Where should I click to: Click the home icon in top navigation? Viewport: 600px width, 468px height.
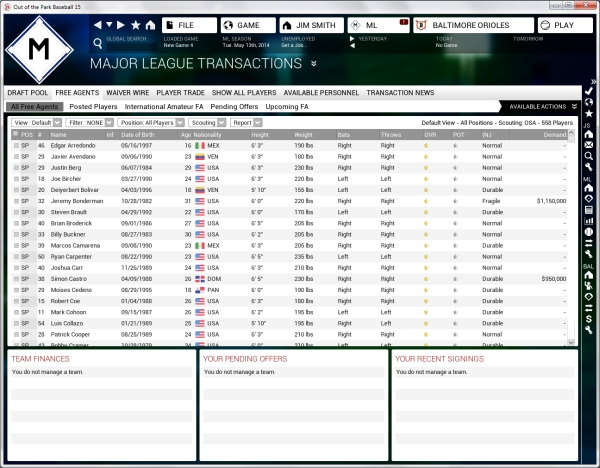[x=149, y=24]
